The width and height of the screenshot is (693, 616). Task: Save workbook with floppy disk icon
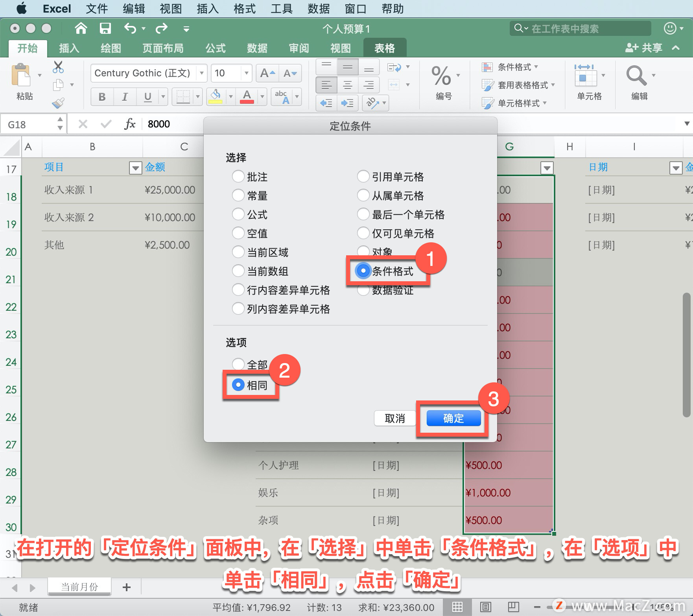tap(105, 28)
